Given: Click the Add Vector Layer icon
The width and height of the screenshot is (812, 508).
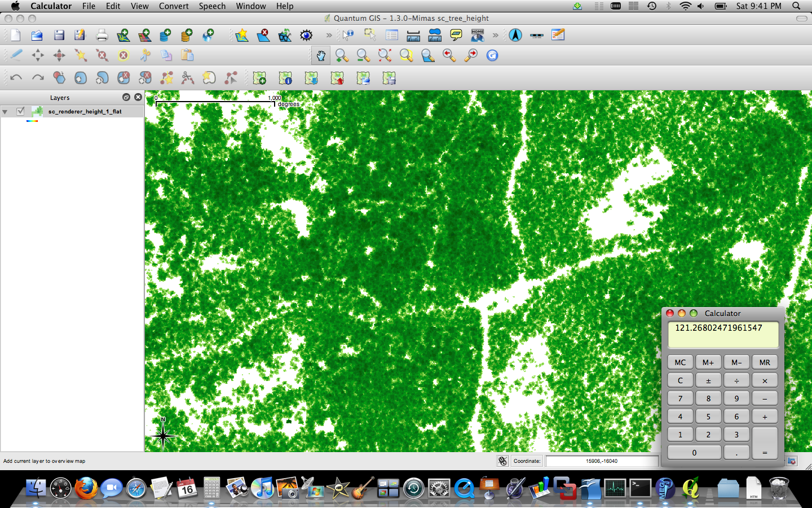Looking at the screenshot, I should pos(123,35).
